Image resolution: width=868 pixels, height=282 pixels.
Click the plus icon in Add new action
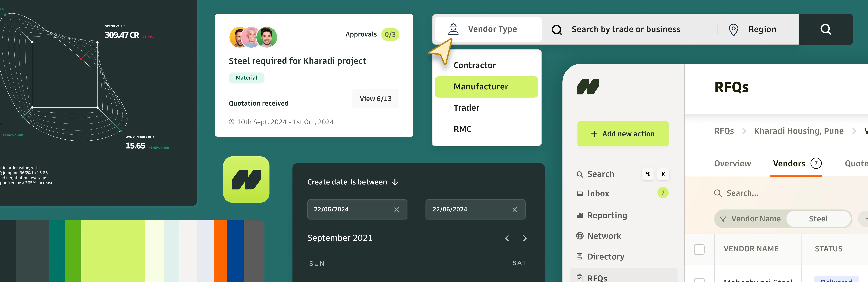[x=594, y=134]
